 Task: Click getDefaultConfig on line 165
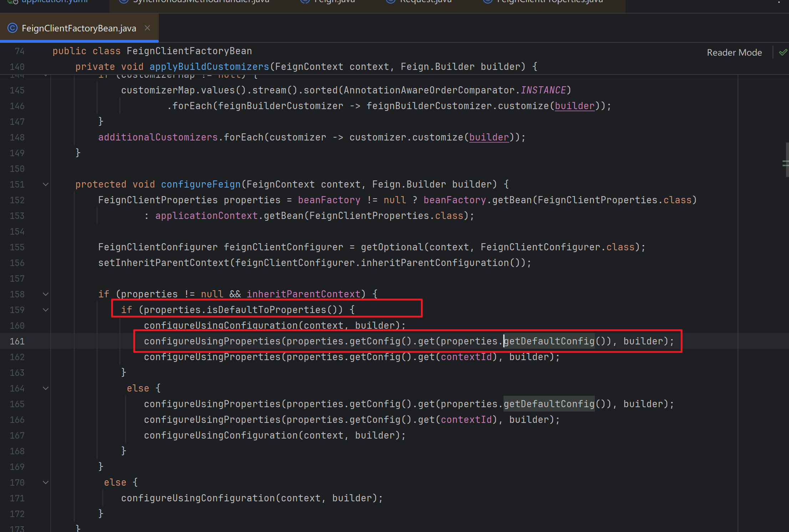pos(549,404)
